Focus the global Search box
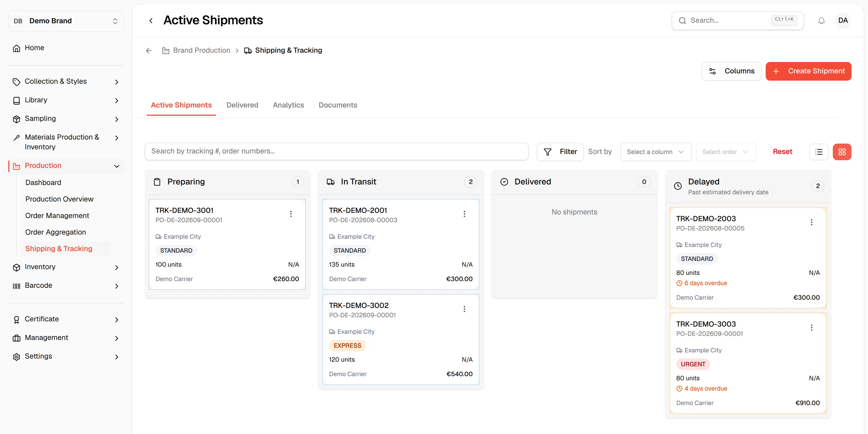This screenshot has height=434, width=868. [737, 20]
